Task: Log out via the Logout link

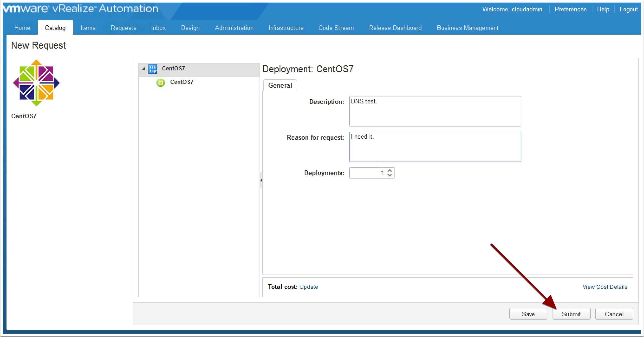Action: click(628, 9)
